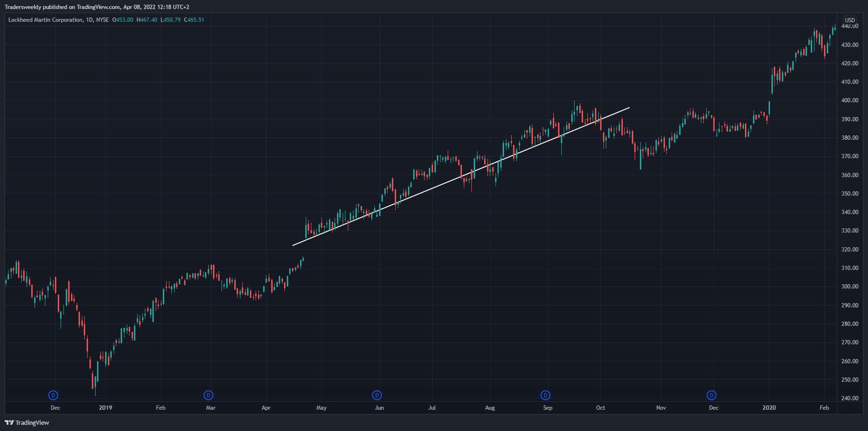Viewport: 868px width, 431px height.
Task: Click the 290.00 price label
Action: pyautogui.click(x=850, y=305)
